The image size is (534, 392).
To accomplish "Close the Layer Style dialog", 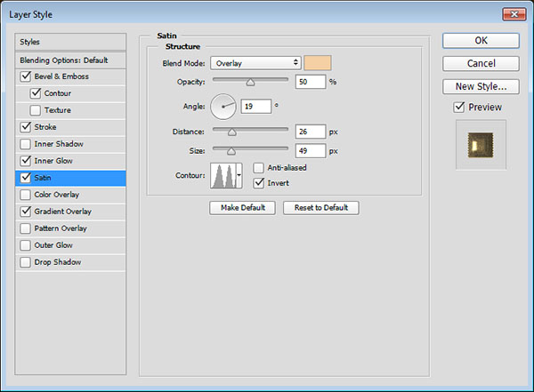I will (x=514, y=14).
